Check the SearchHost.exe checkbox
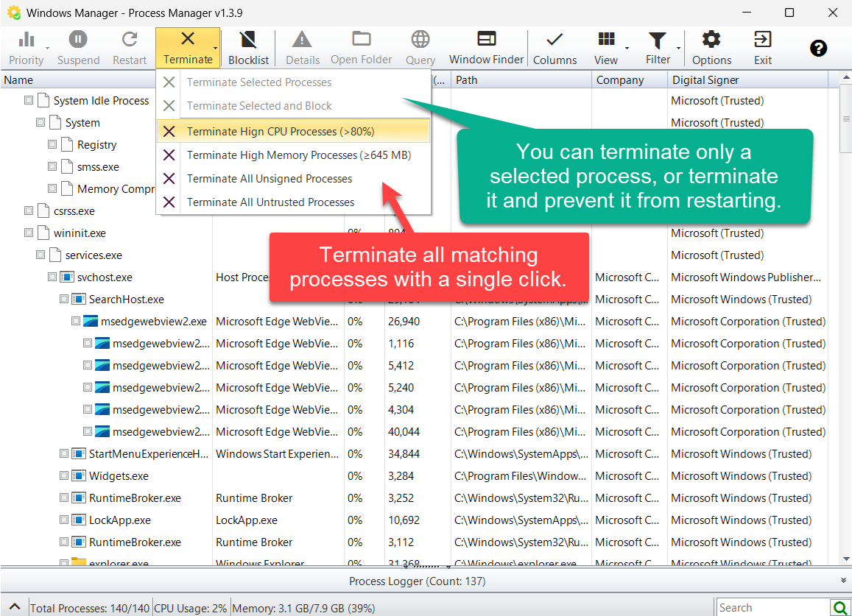852x616 pixels. 64,300
